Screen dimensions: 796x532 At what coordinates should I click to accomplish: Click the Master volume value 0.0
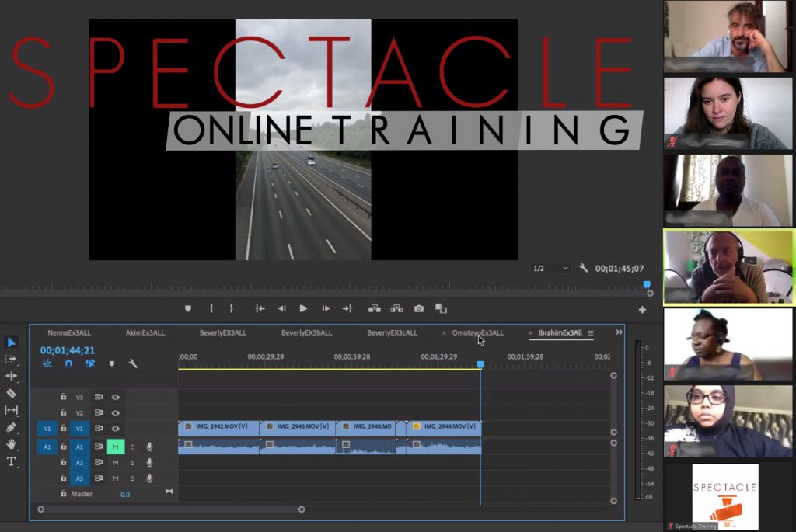coord(125,495)
